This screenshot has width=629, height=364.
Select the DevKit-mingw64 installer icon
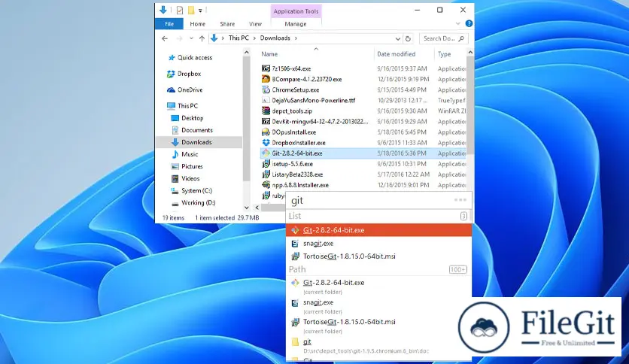[x=266, y=122]
